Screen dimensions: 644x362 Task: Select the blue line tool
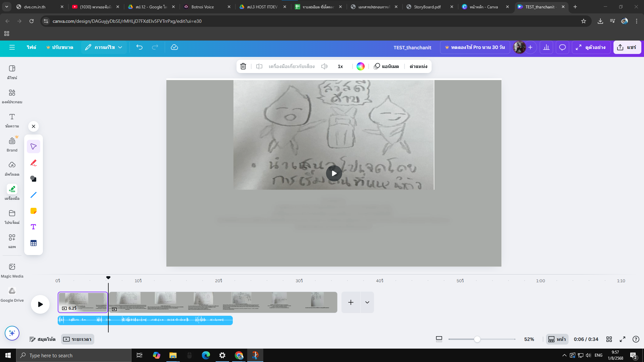[34, 195]
